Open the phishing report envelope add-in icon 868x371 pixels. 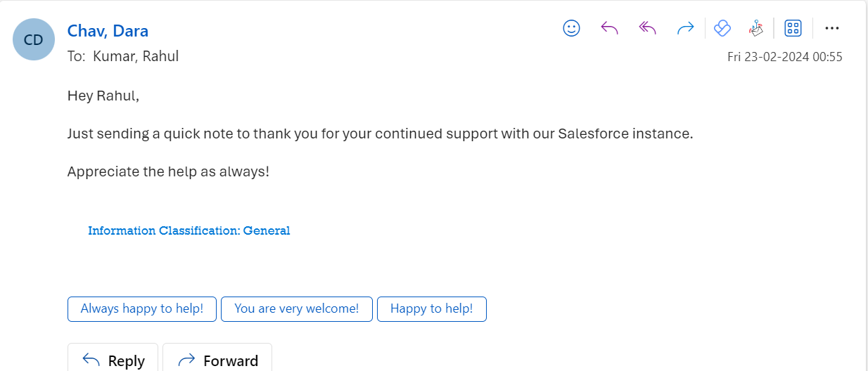755,28
